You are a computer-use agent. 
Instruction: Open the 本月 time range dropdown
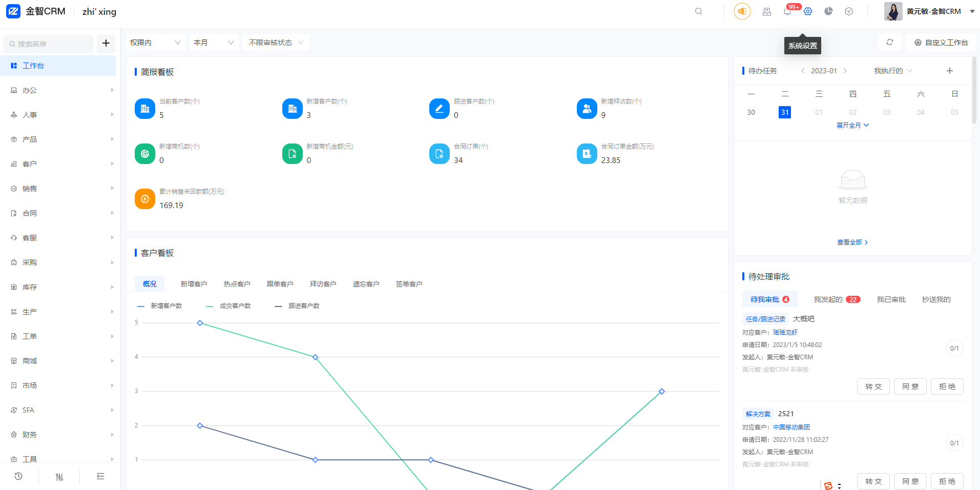[214, 43]
